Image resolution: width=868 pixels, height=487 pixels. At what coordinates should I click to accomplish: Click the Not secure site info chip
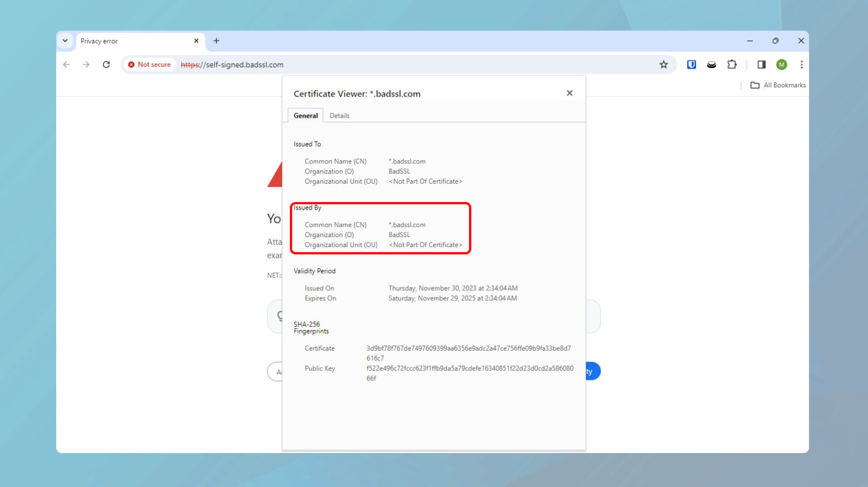click(x=150, y=64)
